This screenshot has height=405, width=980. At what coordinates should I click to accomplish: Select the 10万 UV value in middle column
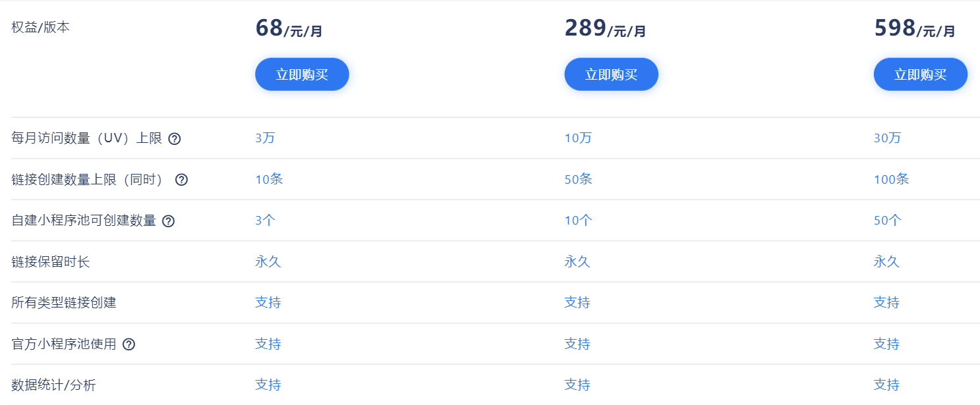tap(577, 138)
